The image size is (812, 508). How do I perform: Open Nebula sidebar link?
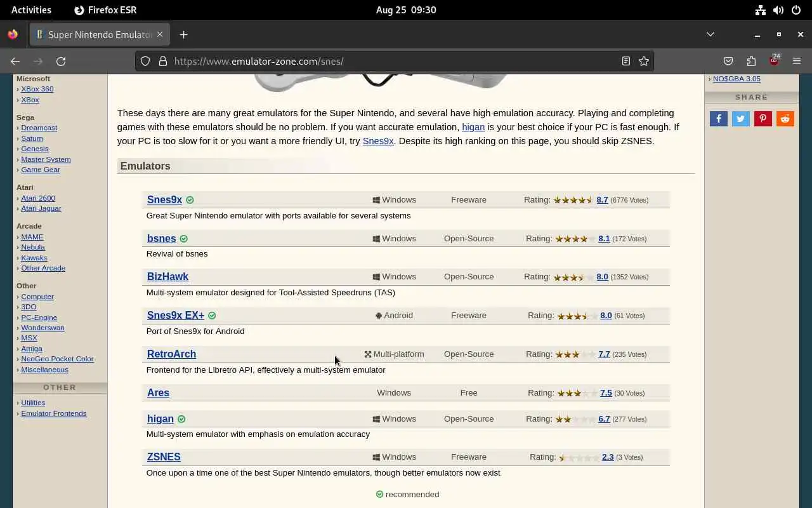tap(33, 247)
